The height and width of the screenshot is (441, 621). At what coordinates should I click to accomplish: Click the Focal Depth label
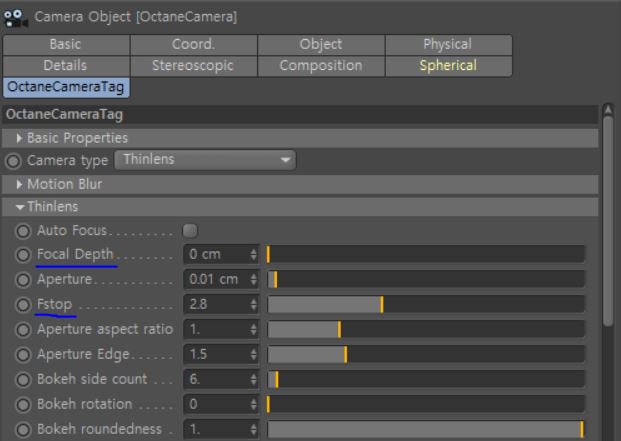click(75, 254)
